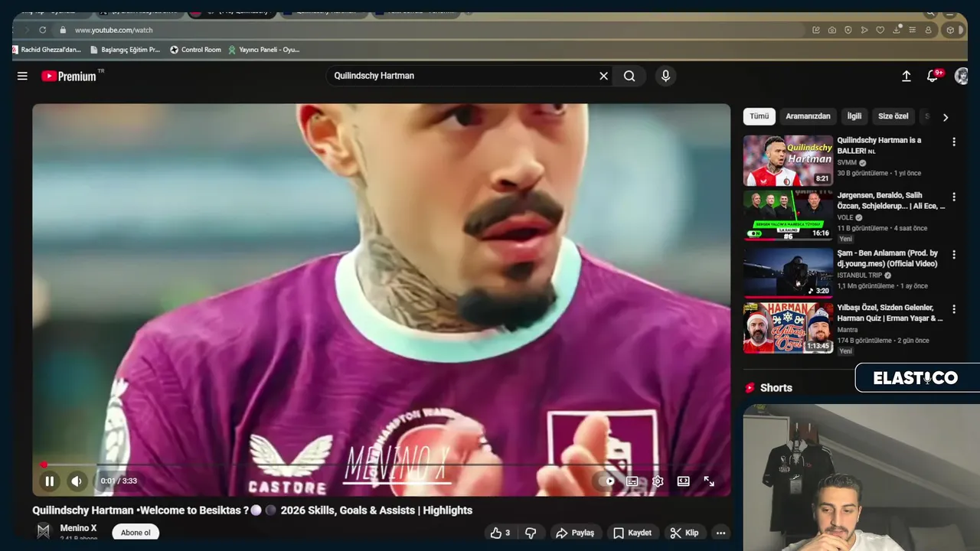Save video with Kaydet button
Image resolution: width=980 pixels, height=551 pixels.
pyautogui.click(x=632, y=533)
